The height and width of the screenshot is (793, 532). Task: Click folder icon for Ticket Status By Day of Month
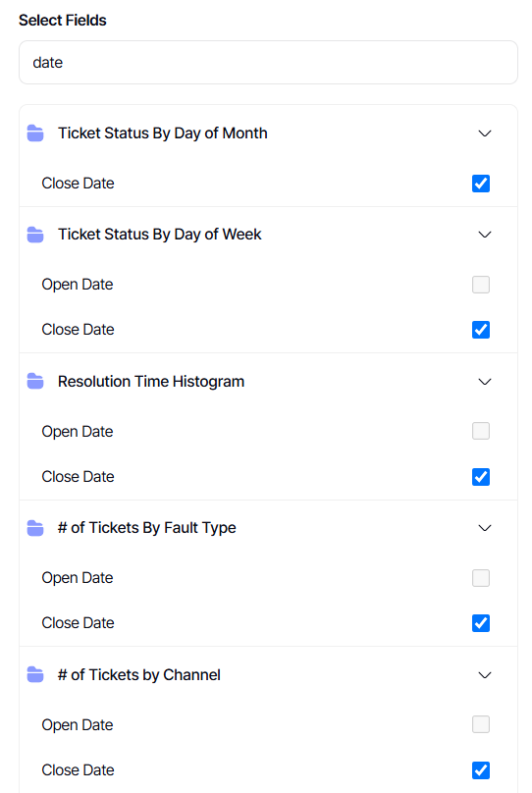point(35,133)
